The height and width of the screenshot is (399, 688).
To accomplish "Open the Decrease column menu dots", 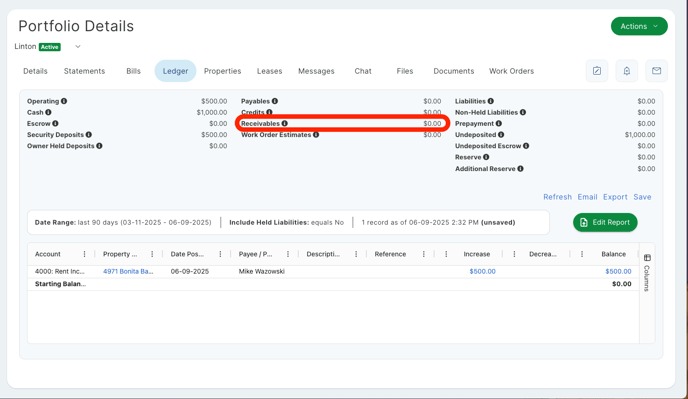I will tap(514, 254).
